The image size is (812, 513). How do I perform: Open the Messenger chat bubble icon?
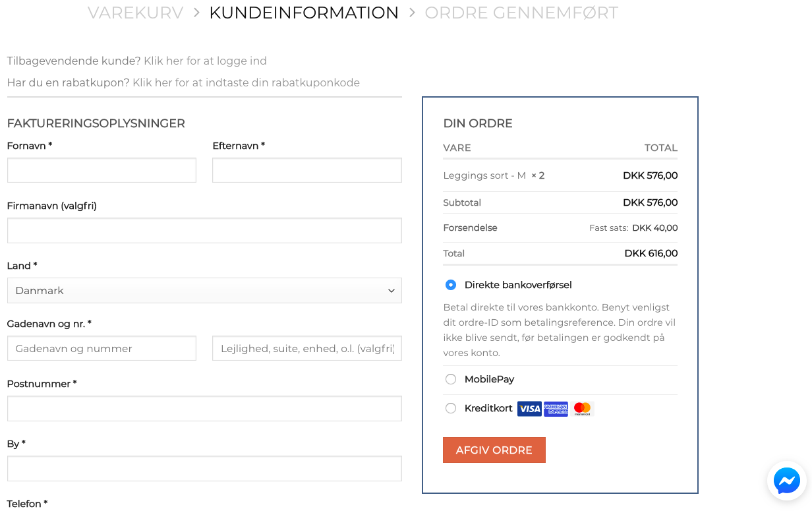[787, 481]
